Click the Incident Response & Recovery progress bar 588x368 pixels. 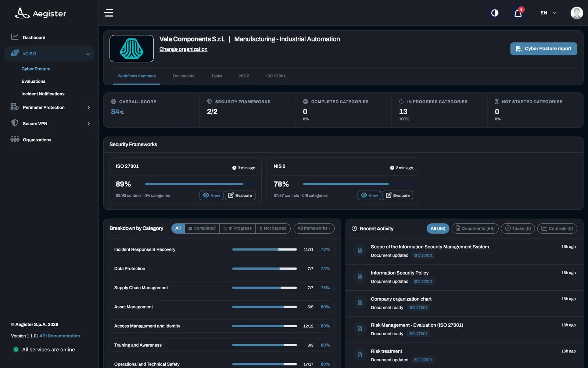(x=265, y=250)
